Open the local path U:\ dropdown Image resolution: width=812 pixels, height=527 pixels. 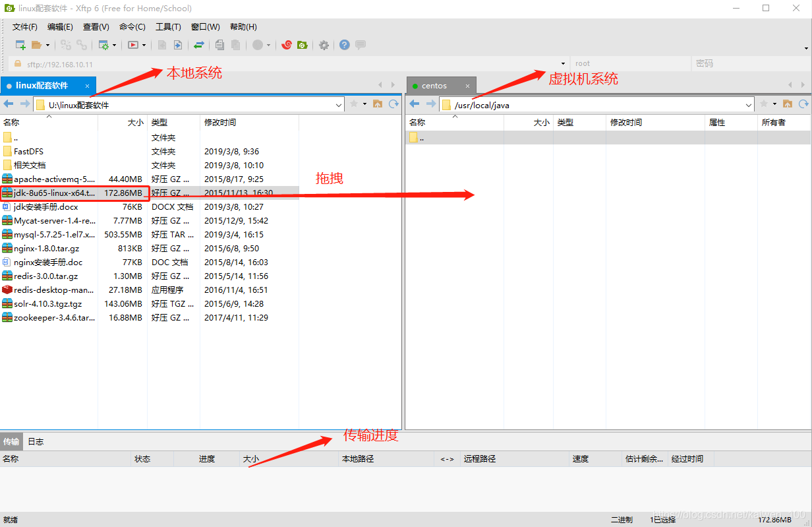tap(339, 105)
